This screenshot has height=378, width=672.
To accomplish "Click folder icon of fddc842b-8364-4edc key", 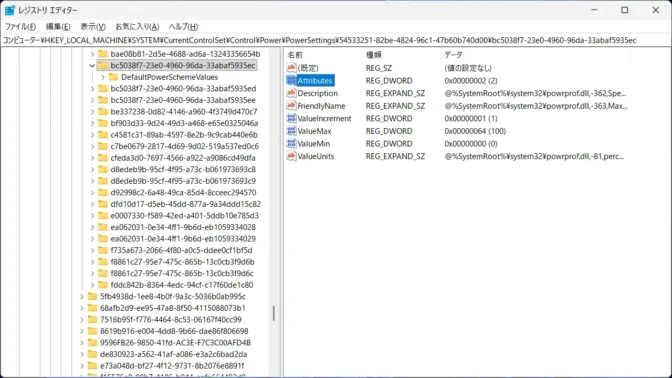I will [x=103, y=285].
